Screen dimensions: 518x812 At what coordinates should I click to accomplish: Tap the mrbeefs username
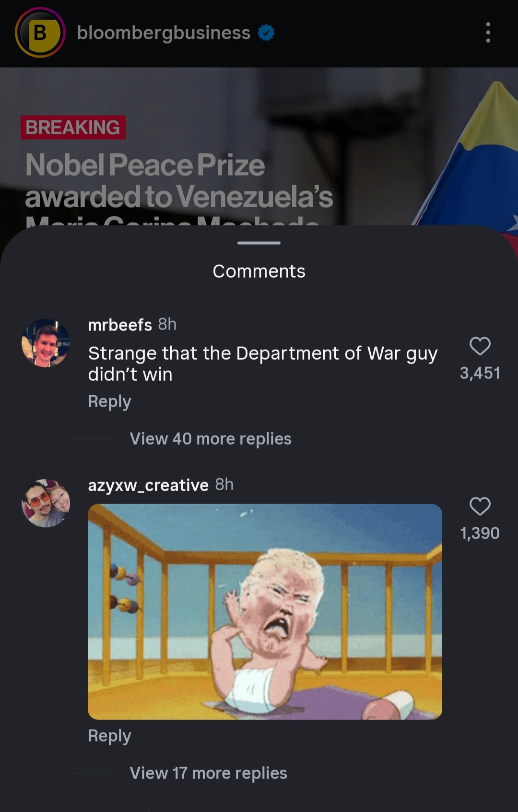click(x=120, y=325)
